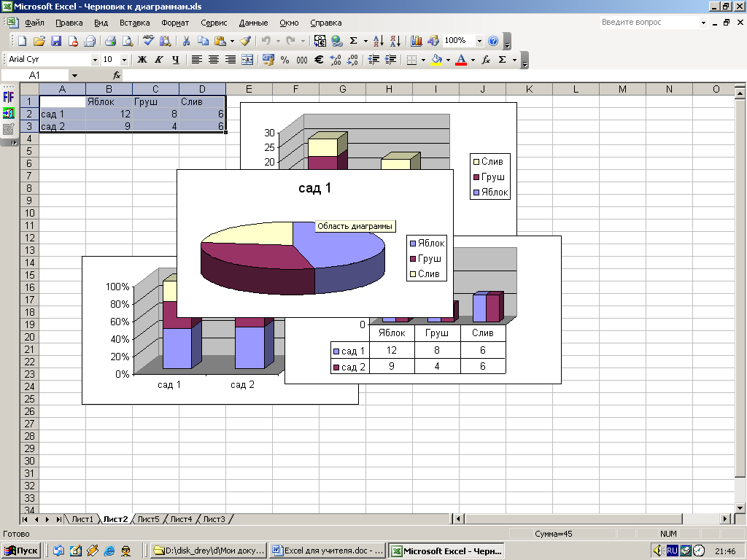Go to the next sheet tab arrow

click(x=47, y=519)
